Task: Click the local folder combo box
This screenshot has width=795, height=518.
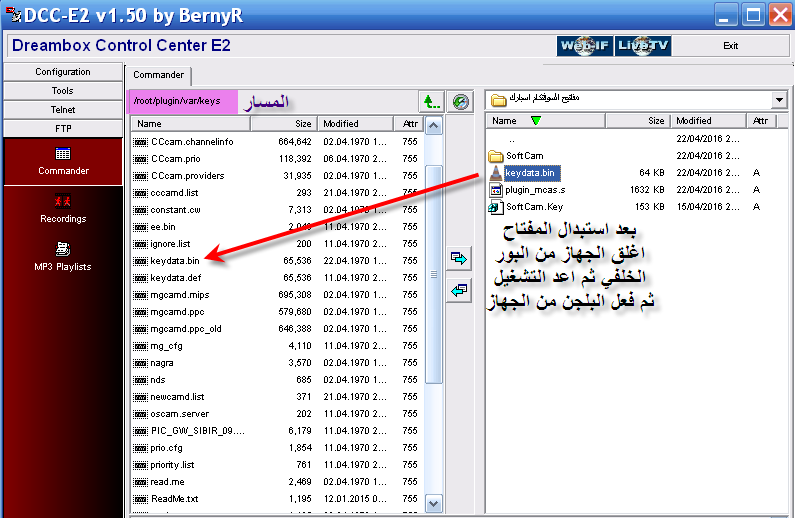Action: (636, 99)
